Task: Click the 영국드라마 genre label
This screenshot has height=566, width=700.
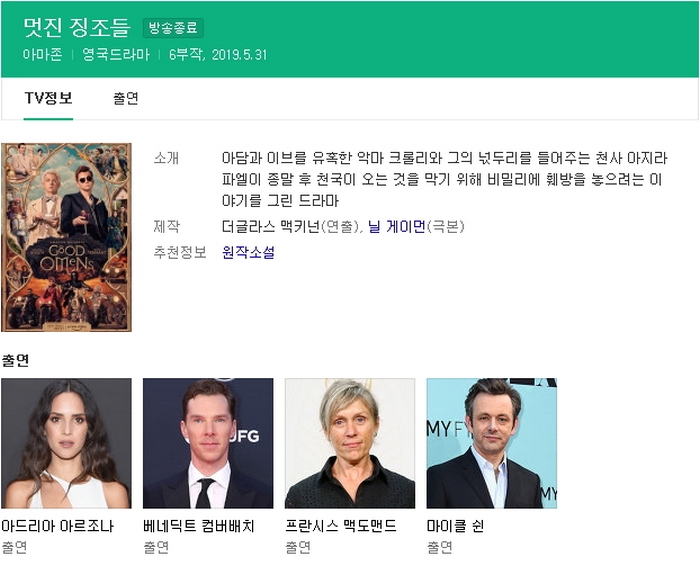Action: (116, 54)
